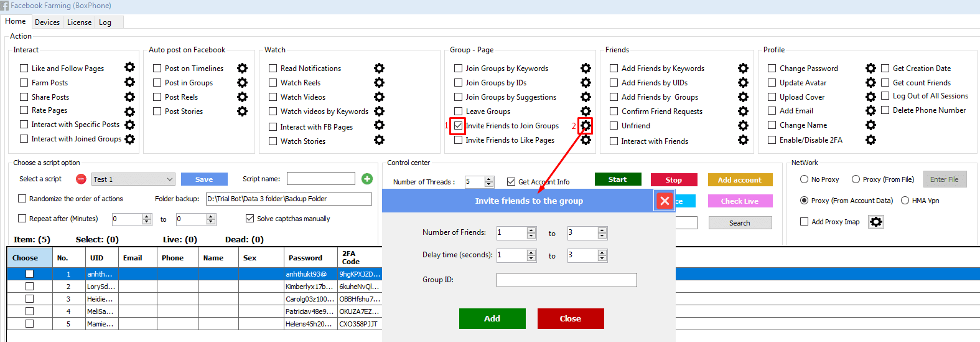Click green plus icon to add script
The height and width of the screenshot is (342, 980).
click(367, 179)
